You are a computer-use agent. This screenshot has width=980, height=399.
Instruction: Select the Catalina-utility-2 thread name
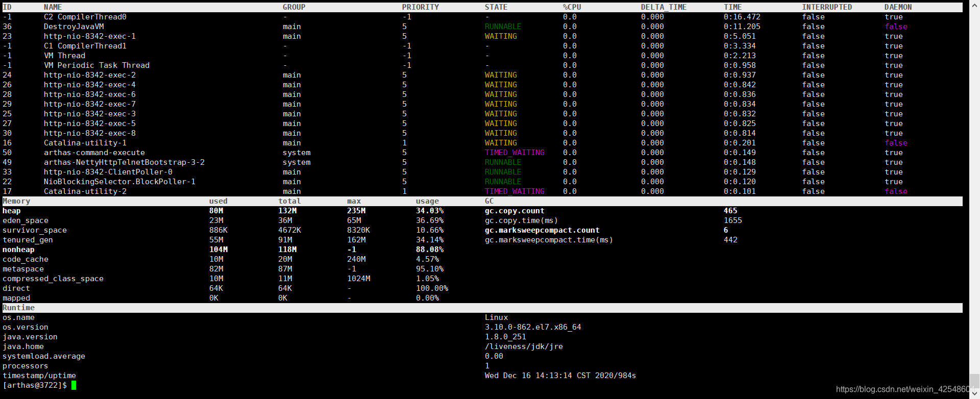(85, 191)
